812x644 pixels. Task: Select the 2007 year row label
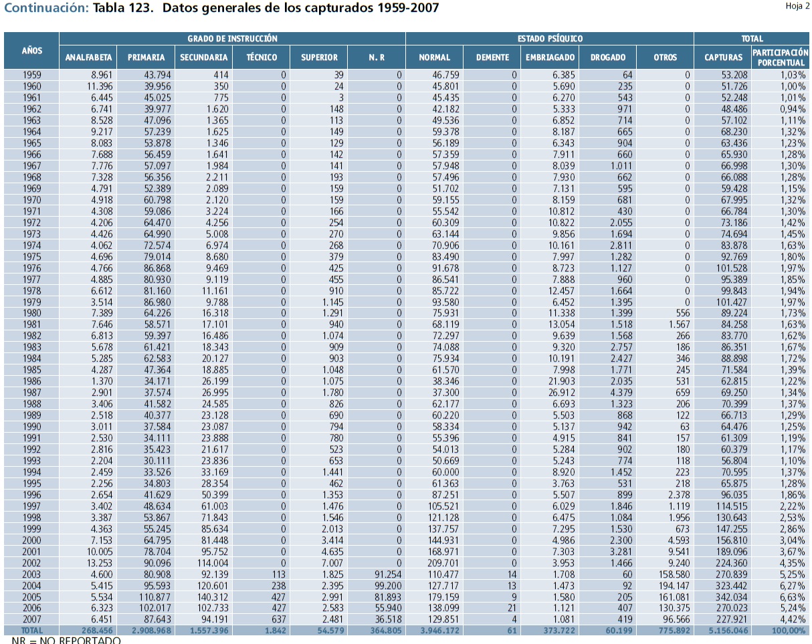[x=31, y=619]
